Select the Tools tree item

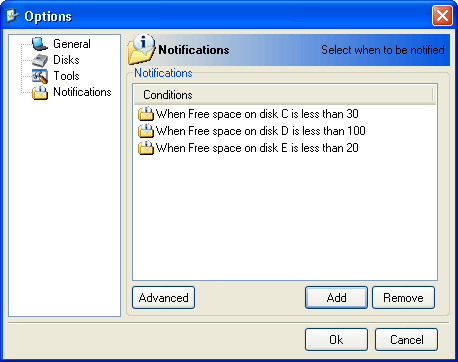[x=66, y=76]
